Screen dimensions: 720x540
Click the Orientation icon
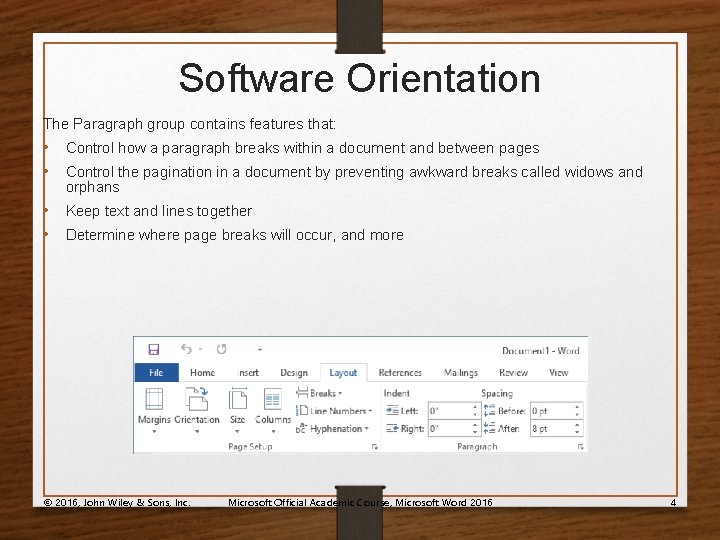pyautogui.click(x=197, y=399)
